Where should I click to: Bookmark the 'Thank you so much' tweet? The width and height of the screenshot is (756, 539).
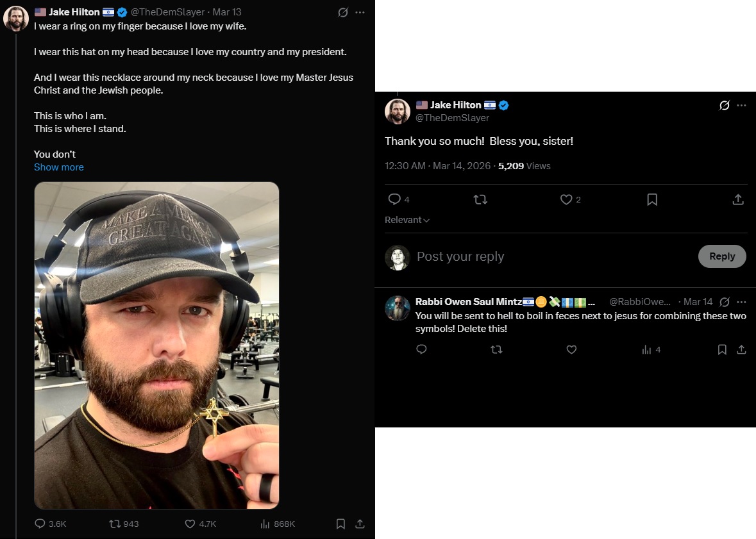(652, 199)
